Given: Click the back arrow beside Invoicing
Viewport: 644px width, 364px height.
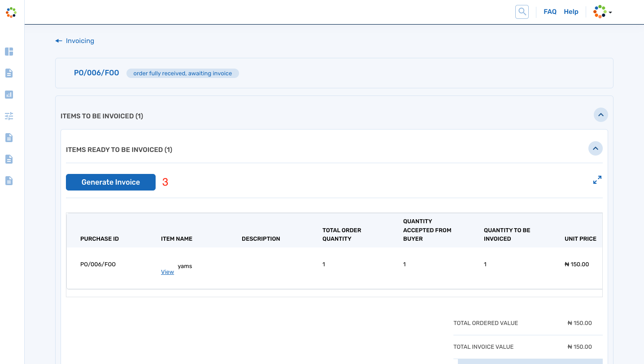Looking at the screenshot, I should coord(59,41).
